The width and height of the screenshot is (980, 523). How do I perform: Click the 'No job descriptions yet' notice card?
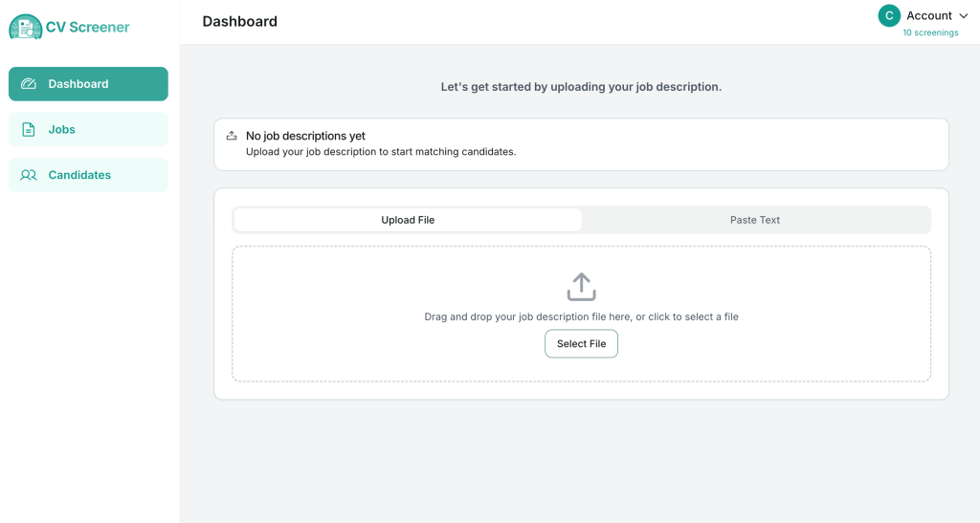(x=581, y=144)
